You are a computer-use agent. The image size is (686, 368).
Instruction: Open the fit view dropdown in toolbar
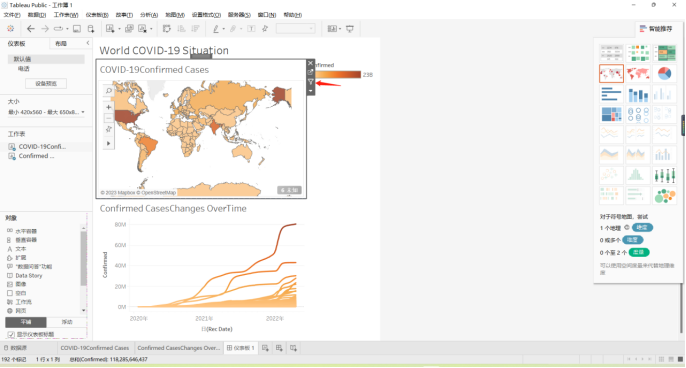(295, 29)
